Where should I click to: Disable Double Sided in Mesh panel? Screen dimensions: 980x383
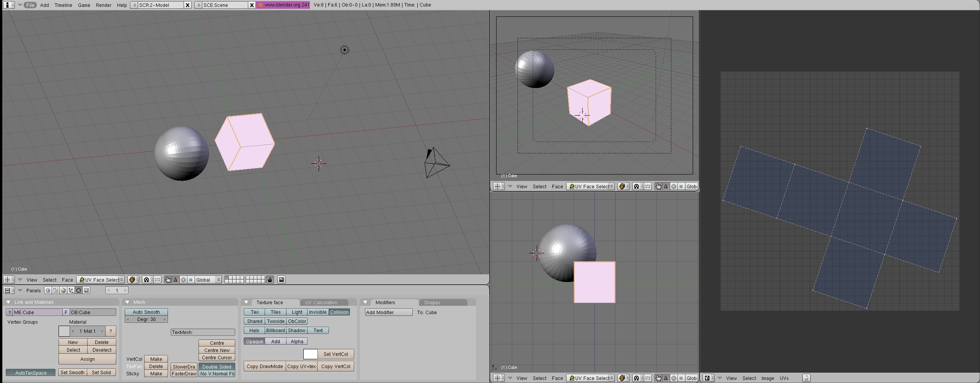click(x=217, y=367)
